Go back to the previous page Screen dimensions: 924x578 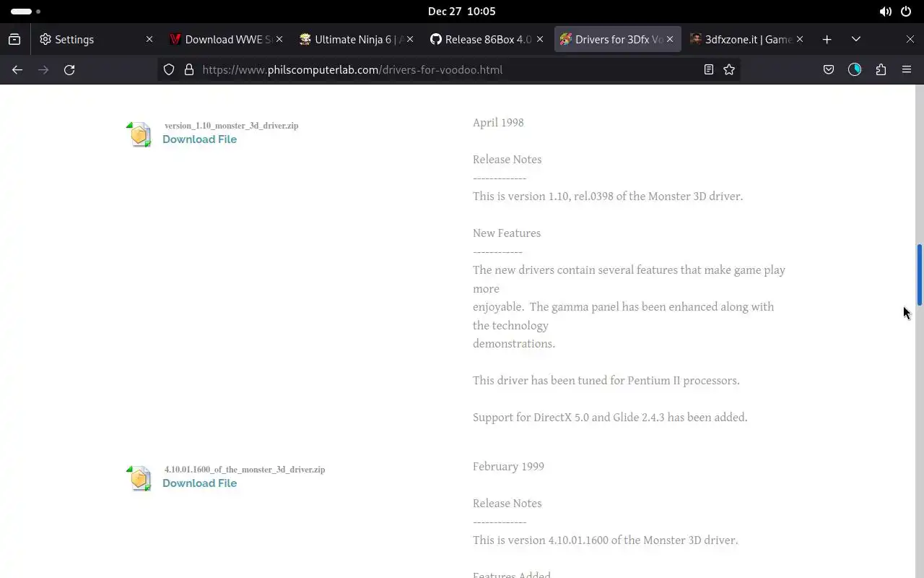[x=17, y=69]
